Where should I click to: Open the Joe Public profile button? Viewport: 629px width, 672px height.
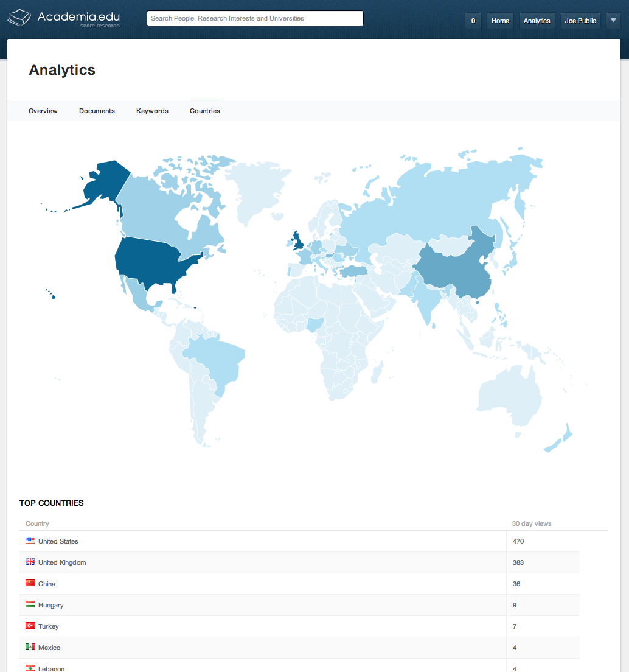point(580,21)
